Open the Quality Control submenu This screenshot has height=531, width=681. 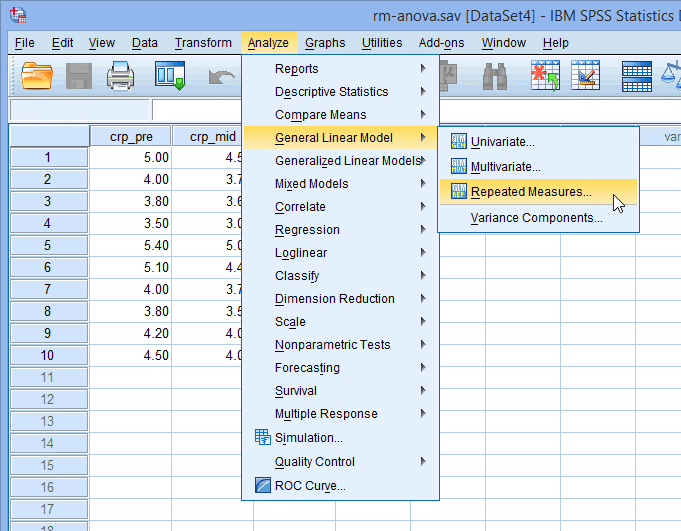[x=340, y=462]
